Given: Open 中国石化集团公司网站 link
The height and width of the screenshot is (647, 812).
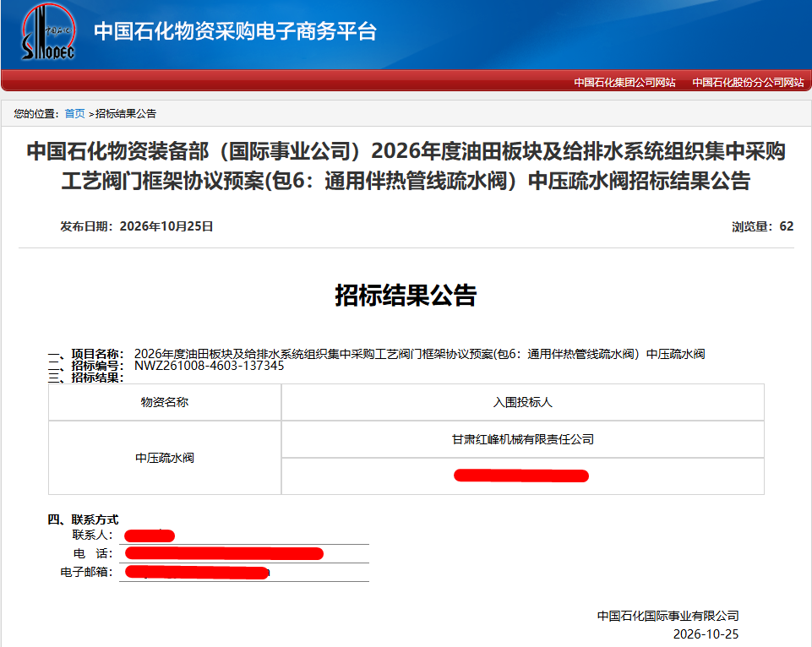Looking at the screenshot, I should [x=624, y=82].
